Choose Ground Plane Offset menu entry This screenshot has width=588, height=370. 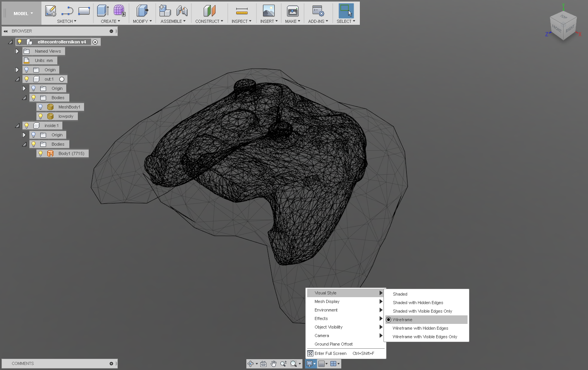[346, 344]
